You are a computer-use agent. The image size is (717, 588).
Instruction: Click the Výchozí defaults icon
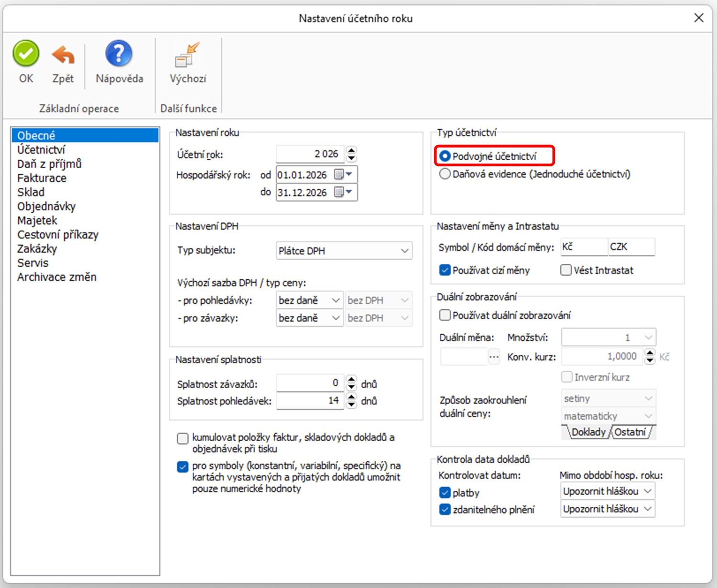pos(187,54)
